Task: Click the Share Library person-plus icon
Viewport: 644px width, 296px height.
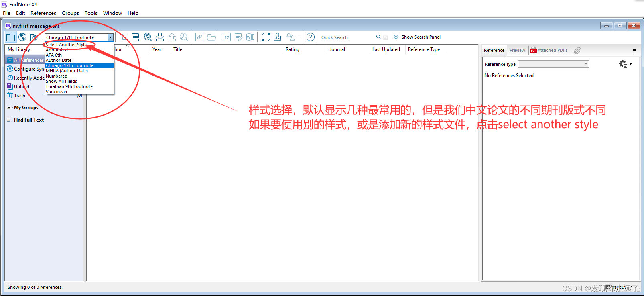Action: click(278, 37)
